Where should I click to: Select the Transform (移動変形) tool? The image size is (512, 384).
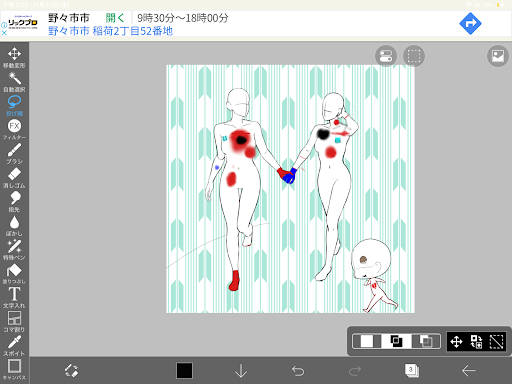[14, 57]
